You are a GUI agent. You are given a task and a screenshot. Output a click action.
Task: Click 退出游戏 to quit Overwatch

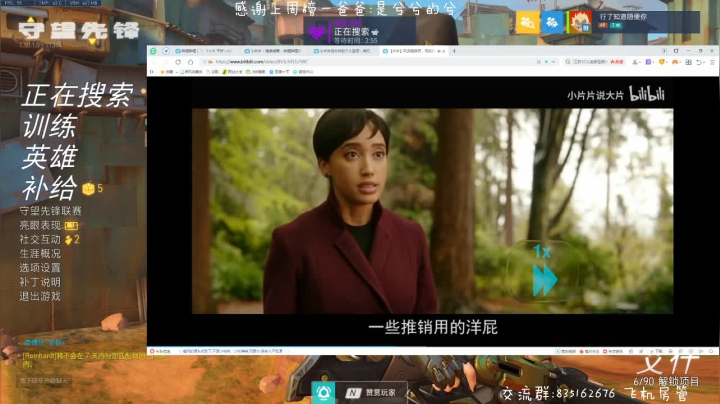click(x=40, y=297)
